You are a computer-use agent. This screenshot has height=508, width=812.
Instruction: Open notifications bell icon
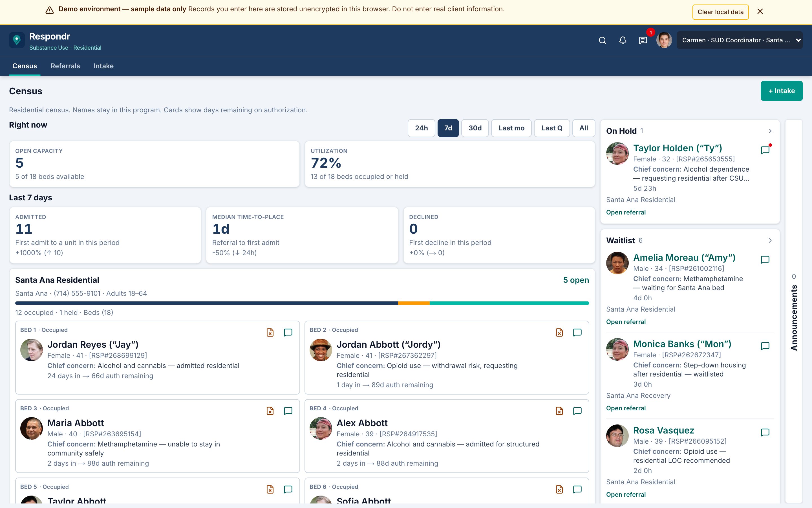[623, 40]
